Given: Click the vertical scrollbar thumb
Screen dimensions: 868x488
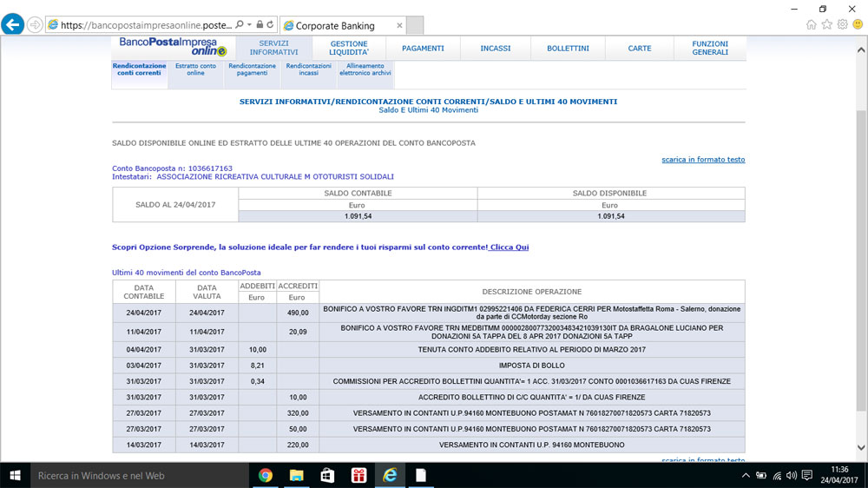Looking at the screenshot, I should pos(861,260).
